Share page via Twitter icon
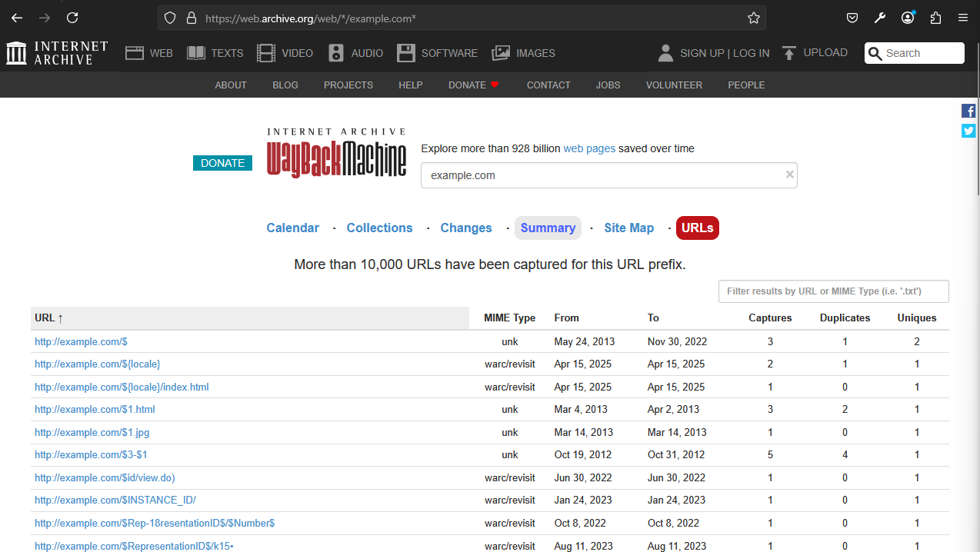The image size is (980, 552). click(968, 131)
